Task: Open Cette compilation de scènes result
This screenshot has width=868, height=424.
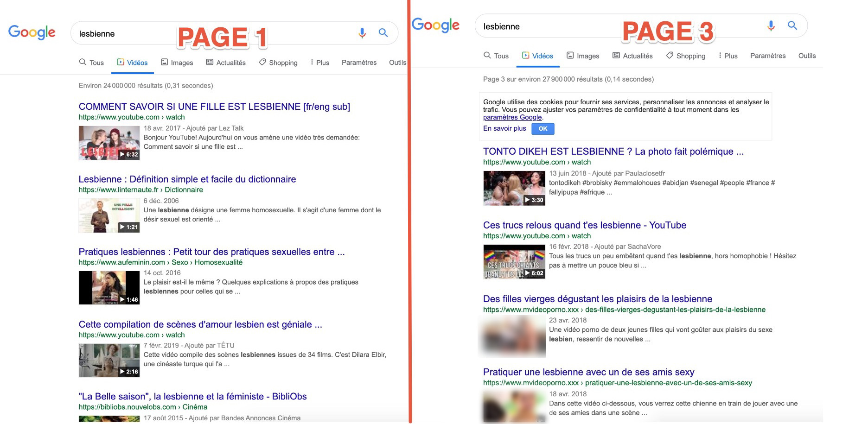Action: [x=200, y=324]
